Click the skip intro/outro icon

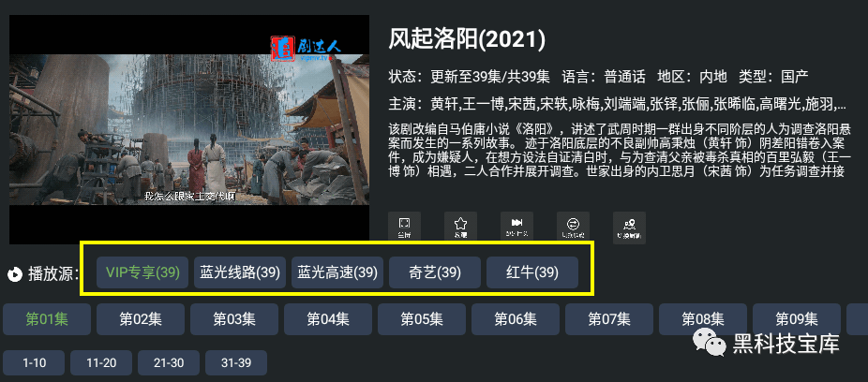click(x=517, y=228)
